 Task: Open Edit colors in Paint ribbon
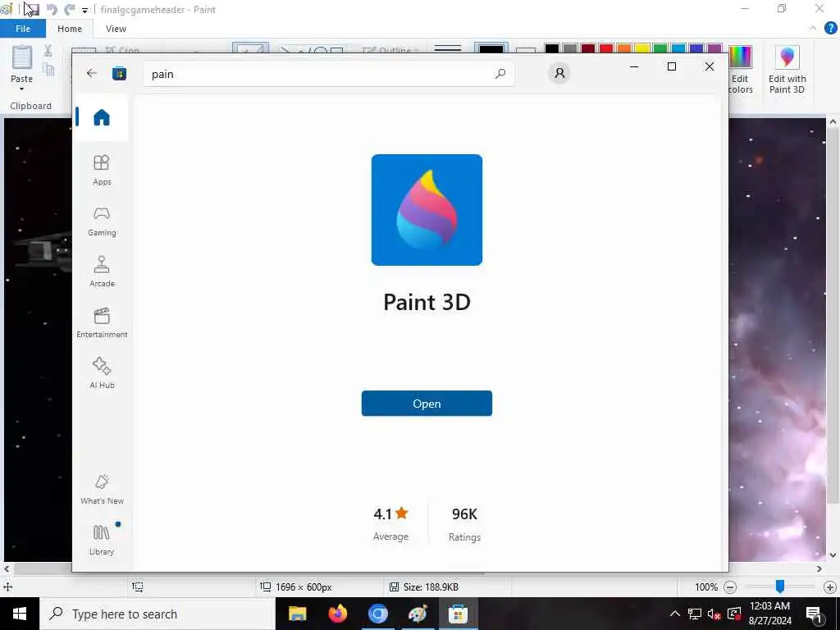[x=741, y=71]
